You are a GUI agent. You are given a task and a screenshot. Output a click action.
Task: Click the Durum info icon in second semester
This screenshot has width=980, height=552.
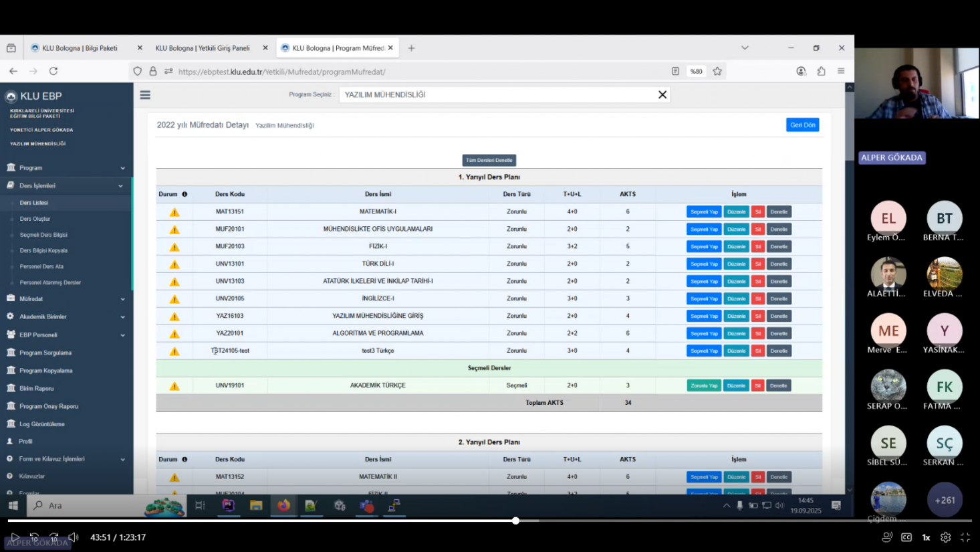(x=185, y=460)
